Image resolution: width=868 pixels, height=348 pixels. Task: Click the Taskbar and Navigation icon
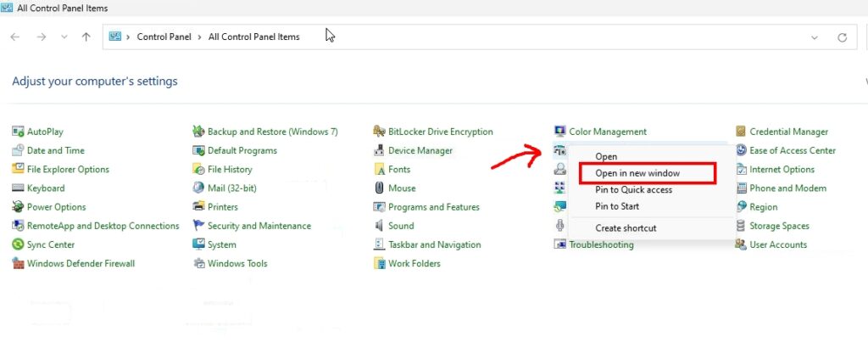(x=379, y=245)
